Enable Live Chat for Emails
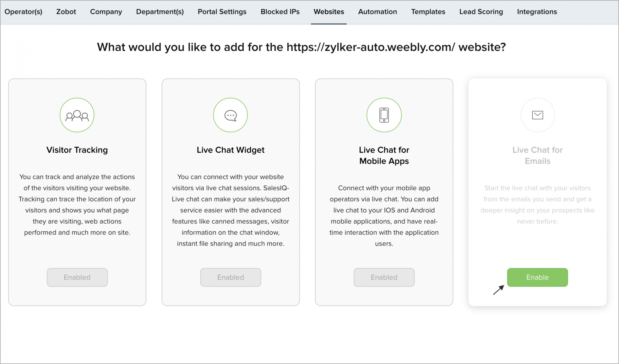This screenshot has width=619, height=364. (x=537, y=277)
